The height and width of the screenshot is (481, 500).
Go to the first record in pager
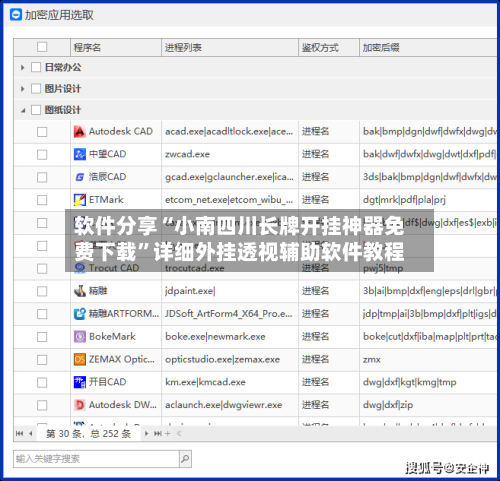(20, 433)
